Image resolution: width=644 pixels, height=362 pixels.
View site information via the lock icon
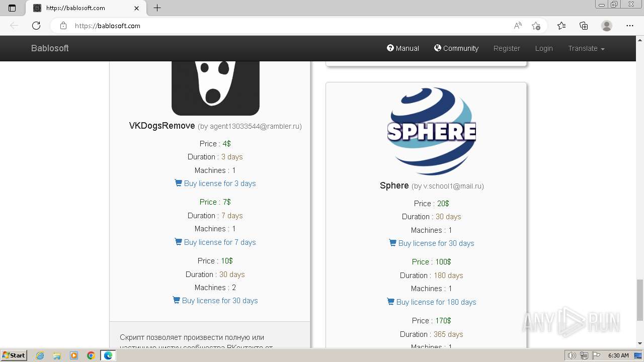pos(63,26)
